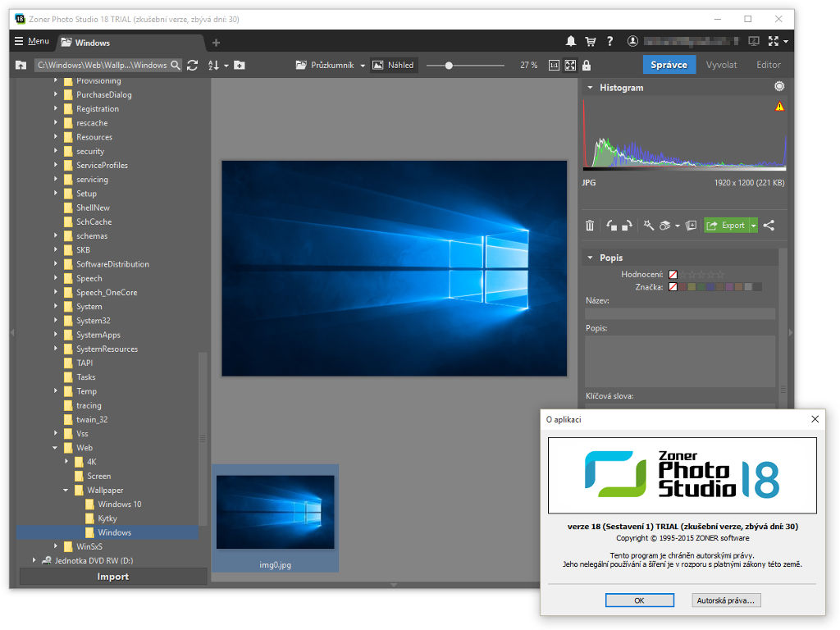Screen dimensions: 840x630
Task: Switch to the Editor module
Action: [x=768, y=65]
